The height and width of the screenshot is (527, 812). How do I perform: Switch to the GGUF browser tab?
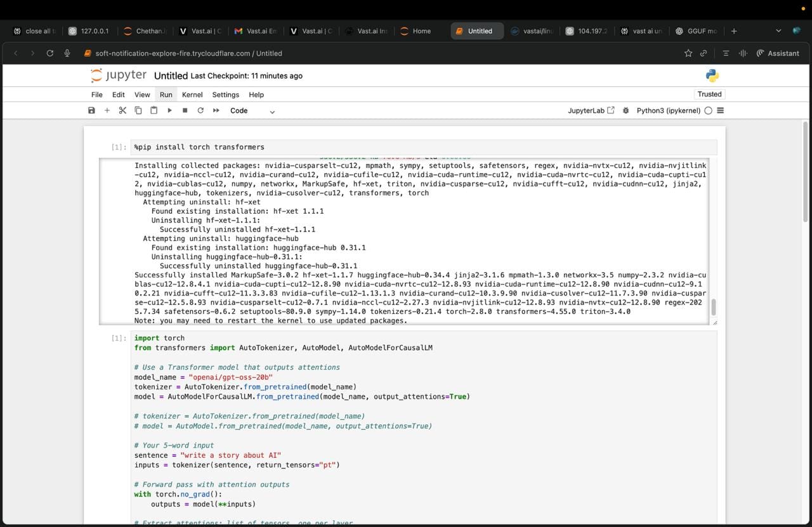697,31
